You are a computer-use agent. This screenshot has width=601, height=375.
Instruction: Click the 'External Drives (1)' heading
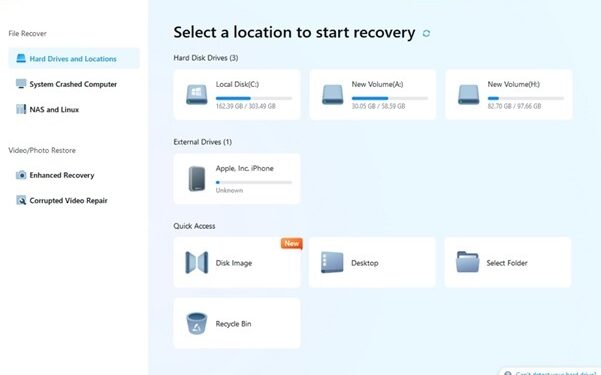[203, 142]
